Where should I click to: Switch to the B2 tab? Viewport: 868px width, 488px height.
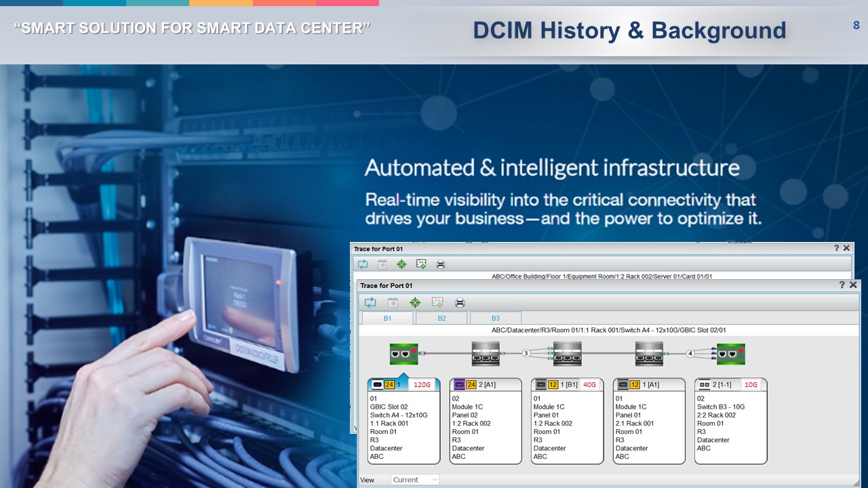[x=441, y=318]
